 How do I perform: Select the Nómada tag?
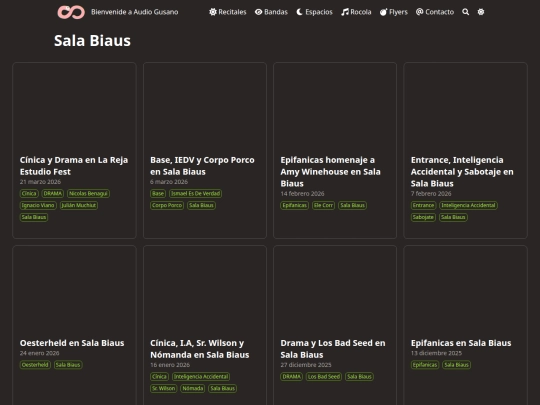(193, 388)
